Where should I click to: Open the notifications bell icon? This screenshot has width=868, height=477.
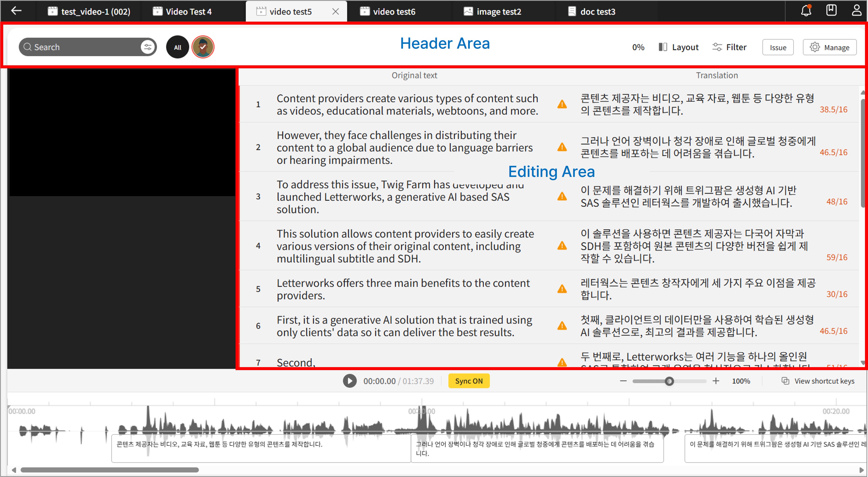[x=806, y=11]
